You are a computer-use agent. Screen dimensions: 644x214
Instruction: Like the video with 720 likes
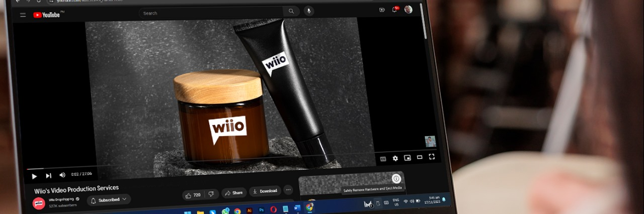click(x=194, y=195)
